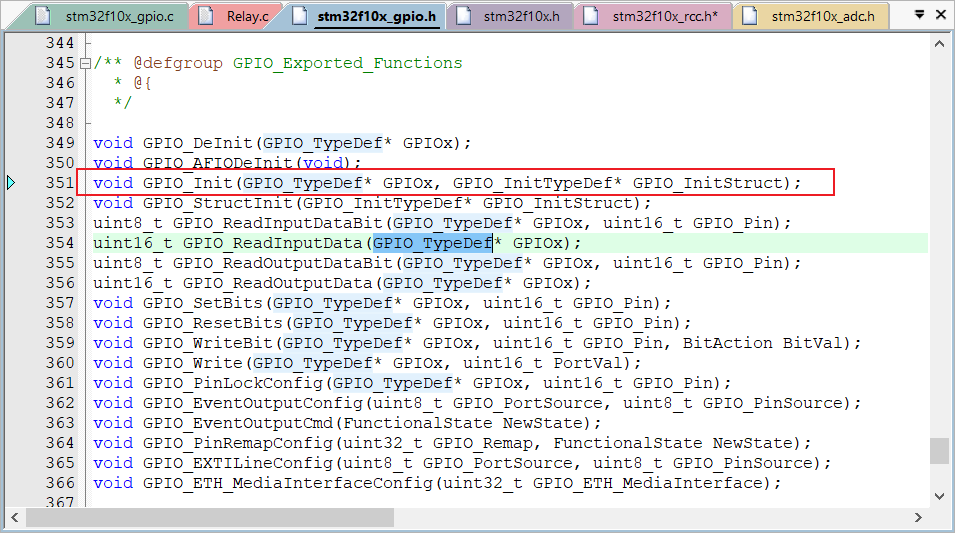Click GPIO_ResetBits on line 358
Image resolution: width=955 pixels, height=533 pixels.
[213, 323]
